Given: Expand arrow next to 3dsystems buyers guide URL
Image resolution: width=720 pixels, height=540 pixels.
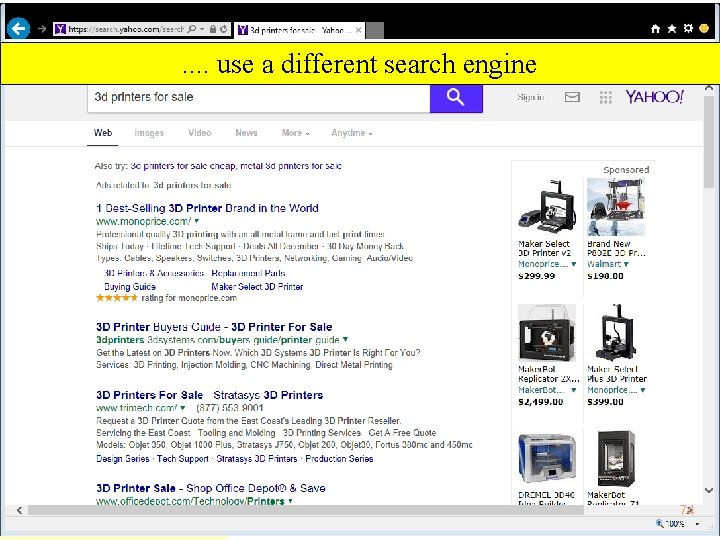Looking at the screenshot, I should [x=345, y=339].
